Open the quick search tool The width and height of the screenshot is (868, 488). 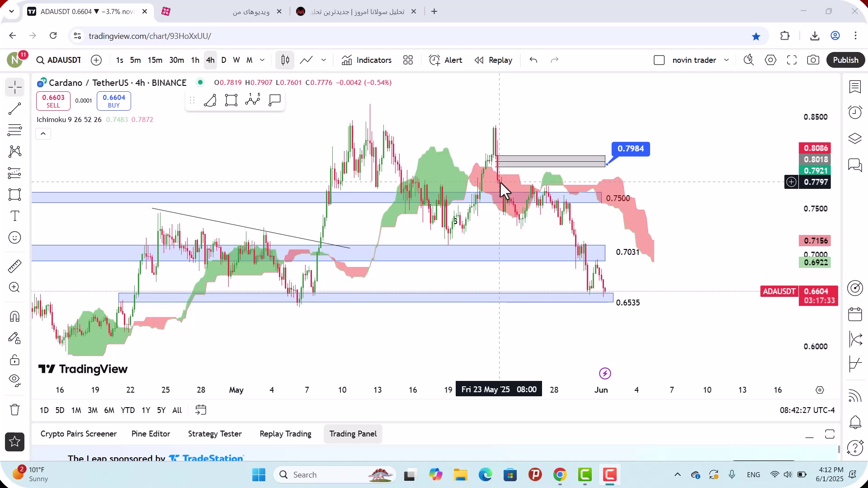click(749, 60)
